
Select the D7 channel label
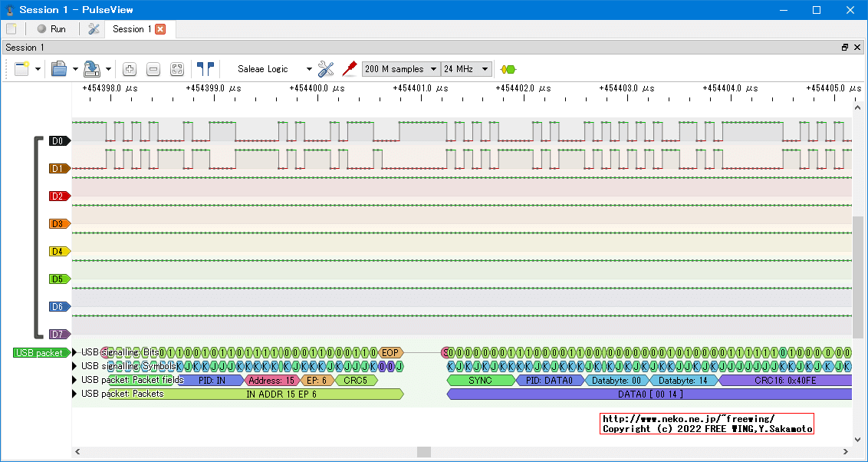pos(59,335)
